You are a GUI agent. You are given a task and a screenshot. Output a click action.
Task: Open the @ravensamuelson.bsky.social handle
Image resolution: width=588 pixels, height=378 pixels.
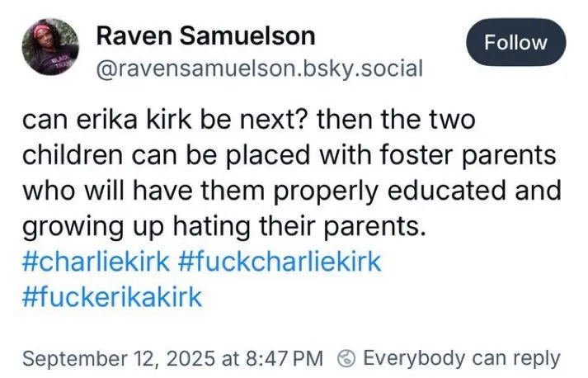[x=260, y=69]
